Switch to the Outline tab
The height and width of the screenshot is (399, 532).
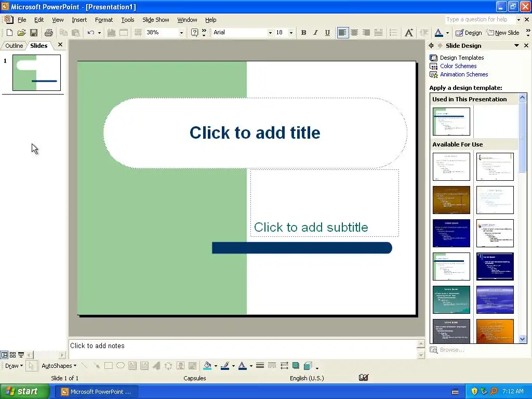(x=14, y=46)
